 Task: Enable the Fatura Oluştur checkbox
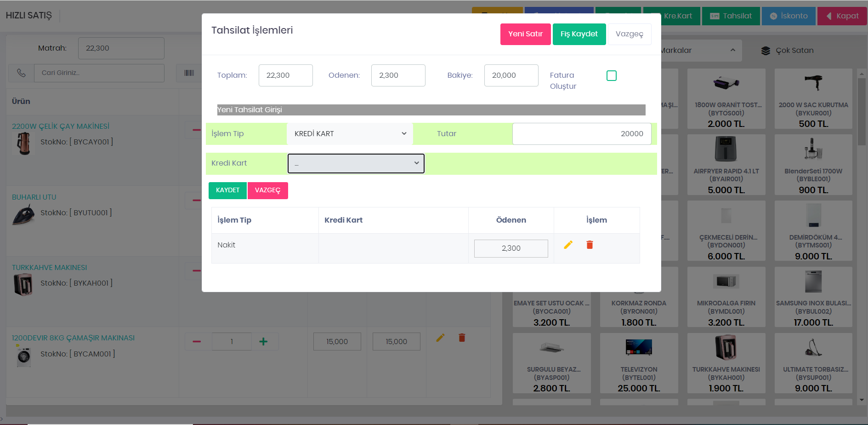(x=611, y=76)
